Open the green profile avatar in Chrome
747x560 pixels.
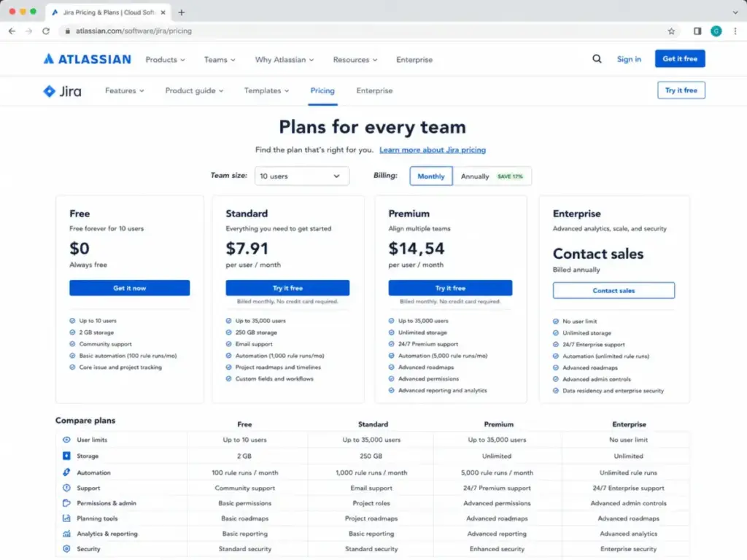(x=716, y=31)
